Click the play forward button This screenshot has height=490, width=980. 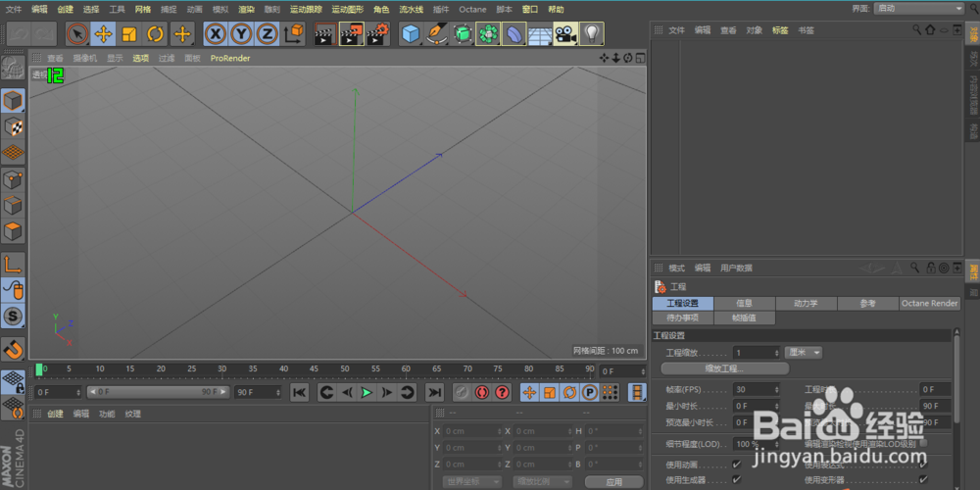(x=367, y=393)
